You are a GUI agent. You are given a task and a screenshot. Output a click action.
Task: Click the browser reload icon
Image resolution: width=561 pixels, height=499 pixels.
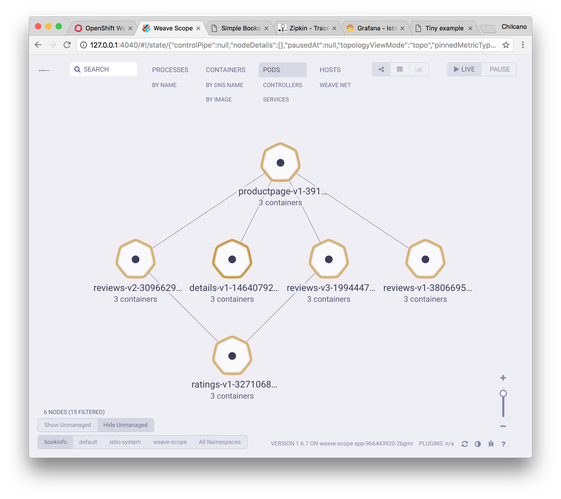click(67, 45)
